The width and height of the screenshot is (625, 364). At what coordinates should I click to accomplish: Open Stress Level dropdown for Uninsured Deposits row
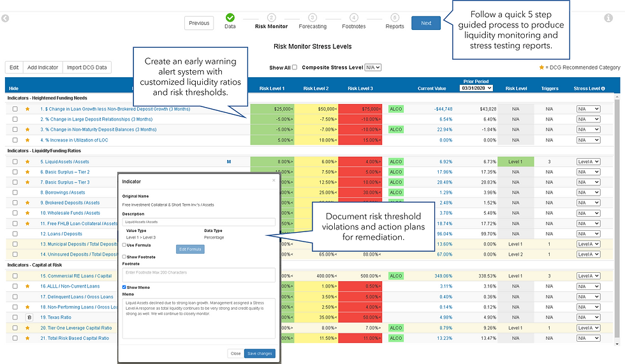tap(588, 254)
